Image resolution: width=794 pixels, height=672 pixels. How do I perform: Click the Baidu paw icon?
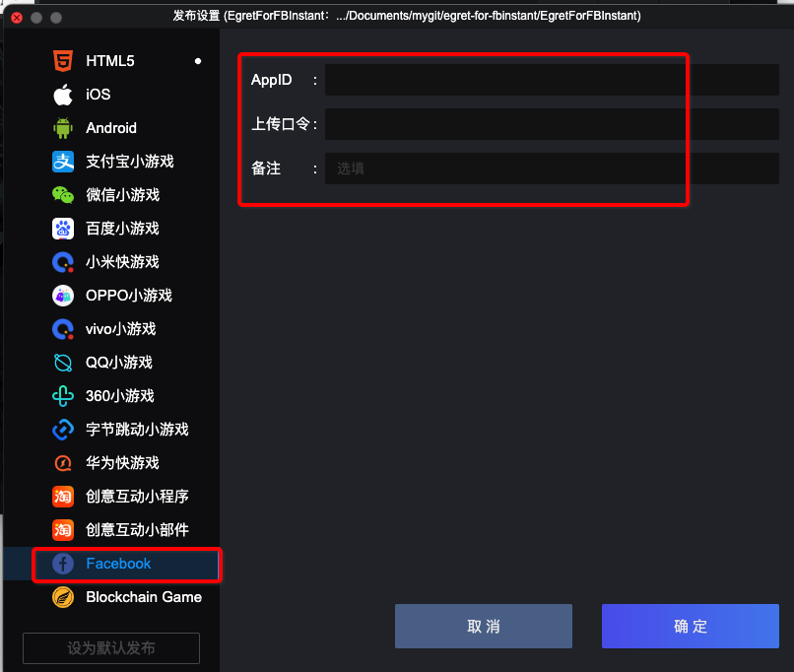[63, 229]
